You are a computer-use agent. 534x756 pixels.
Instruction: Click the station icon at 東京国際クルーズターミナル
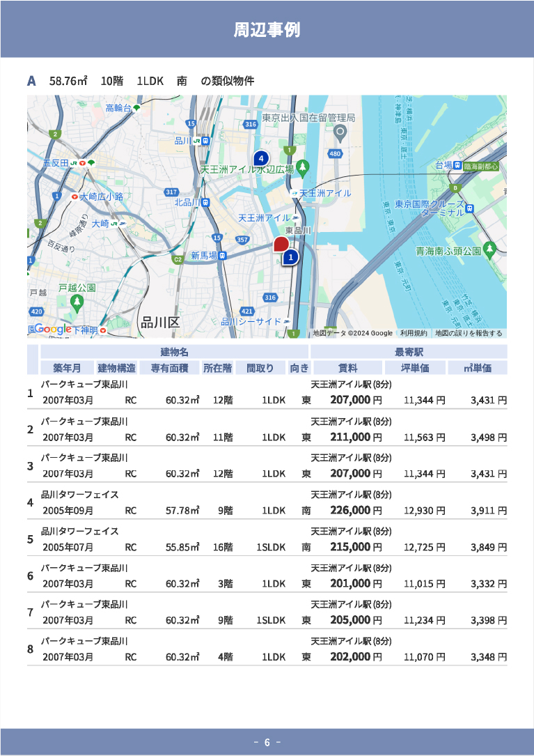click(470, 208)
